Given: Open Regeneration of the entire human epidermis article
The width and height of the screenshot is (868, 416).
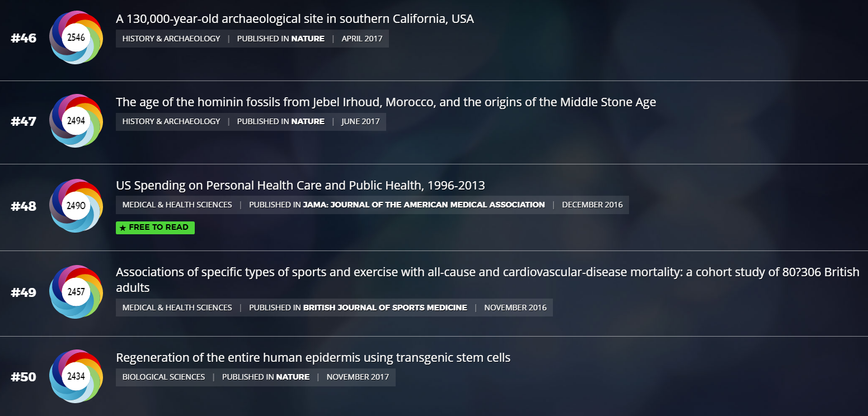Looking at the screenshot, I should click(313, 357).
